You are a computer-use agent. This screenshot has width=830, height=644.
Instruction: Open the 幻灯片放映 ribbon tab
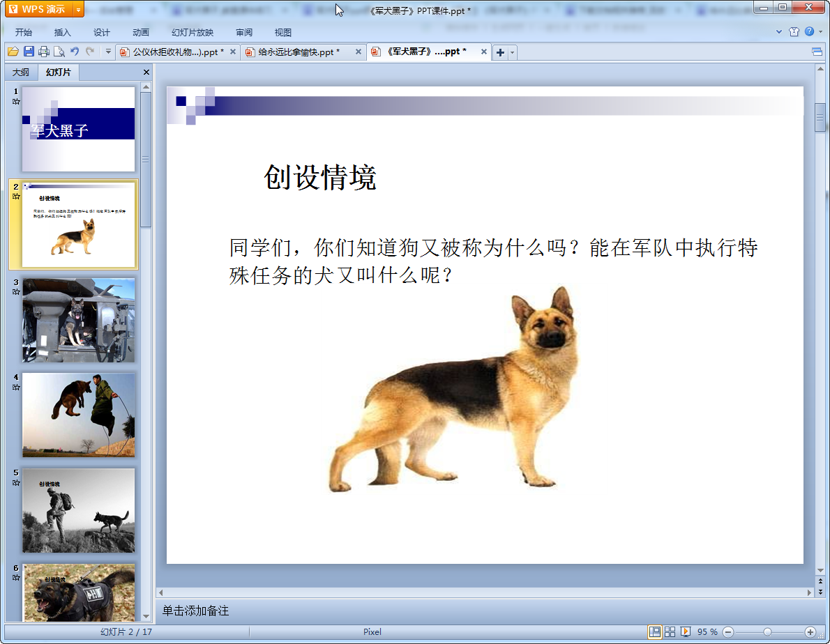pos(193,32)
